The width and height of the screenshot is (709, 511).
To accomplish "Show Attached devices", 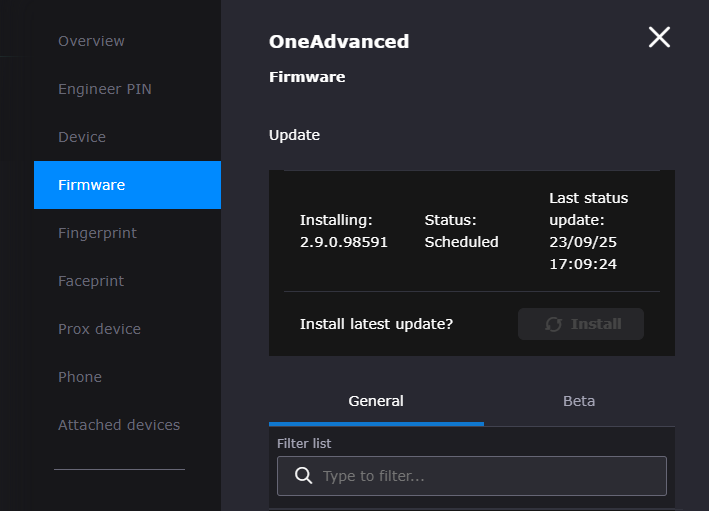I will tap(119, 425).
